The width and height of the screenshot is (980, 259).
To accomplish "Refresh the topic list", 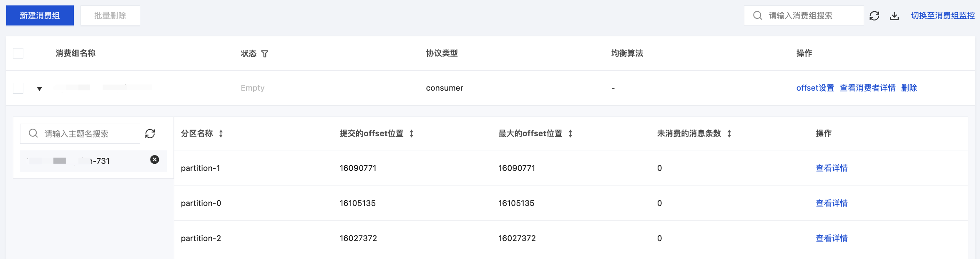I will 150,134.
